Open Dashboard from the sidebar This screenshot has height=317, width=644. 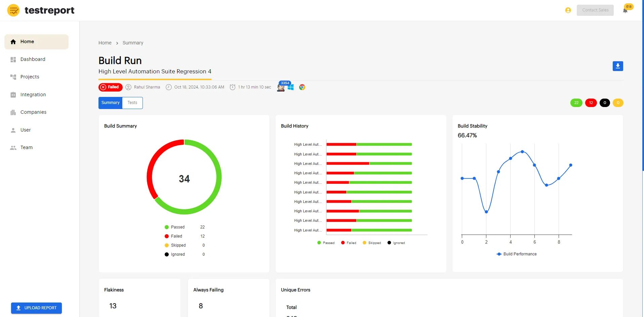tap(33, 59)
